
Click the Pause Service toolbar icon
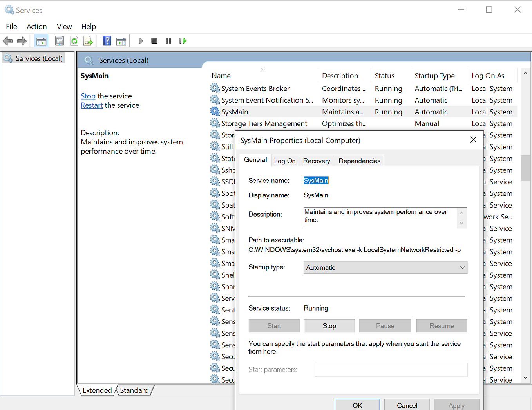pyautogui.click(x=168, y=40)
